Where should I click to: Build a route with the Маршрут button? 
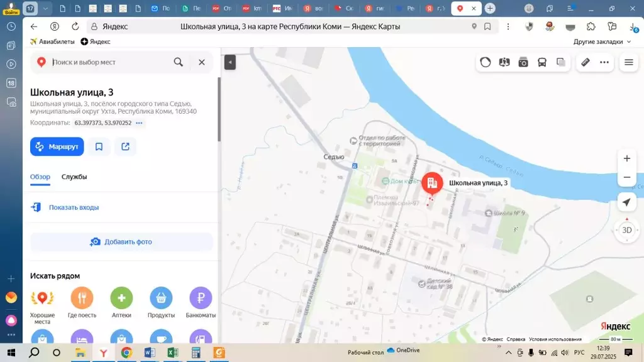[x=57, y=146]
